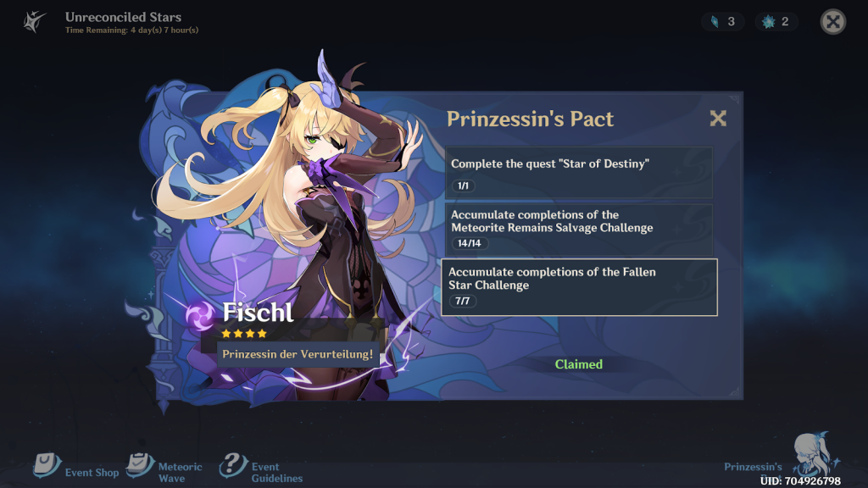Click the blue crystal currency counter icon
The height and width of the screenshot is (488, 868).
(715, 21)
